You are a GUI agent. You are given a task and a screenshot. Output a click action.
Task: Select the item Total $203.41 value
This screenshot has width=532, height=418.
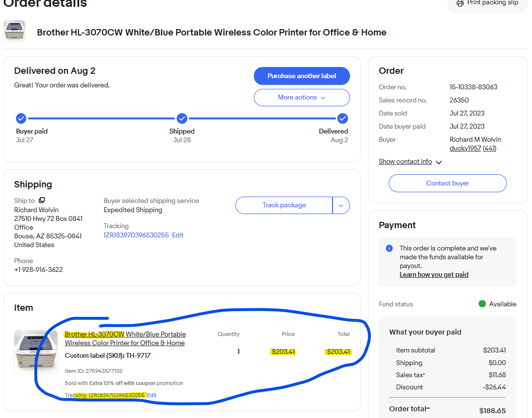[338, 352]
